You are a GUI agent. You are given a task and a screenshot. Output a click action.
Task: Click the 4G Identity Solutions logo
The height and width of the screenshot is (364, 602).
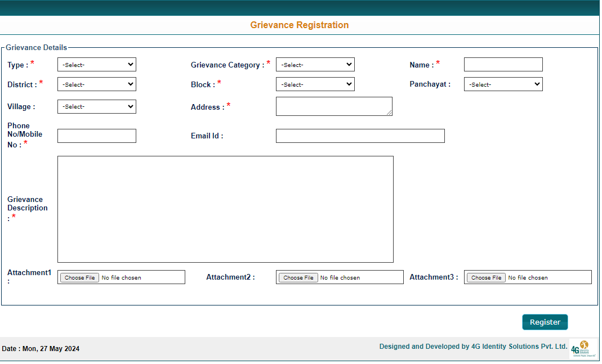[x=582, y=348]
